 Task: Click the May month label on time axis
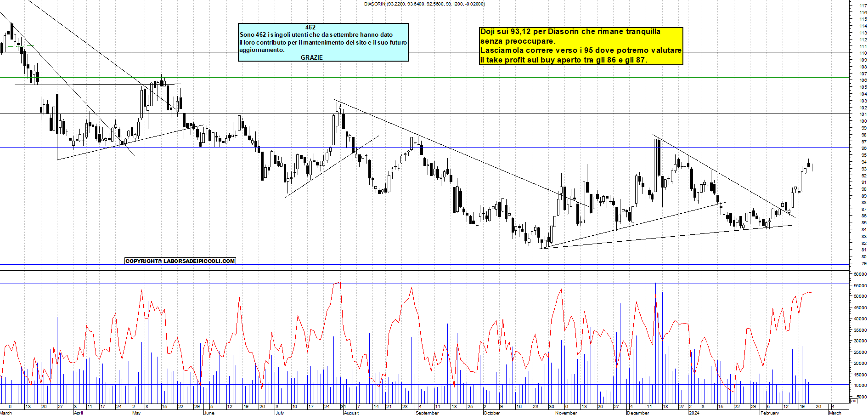coord(136,413)
